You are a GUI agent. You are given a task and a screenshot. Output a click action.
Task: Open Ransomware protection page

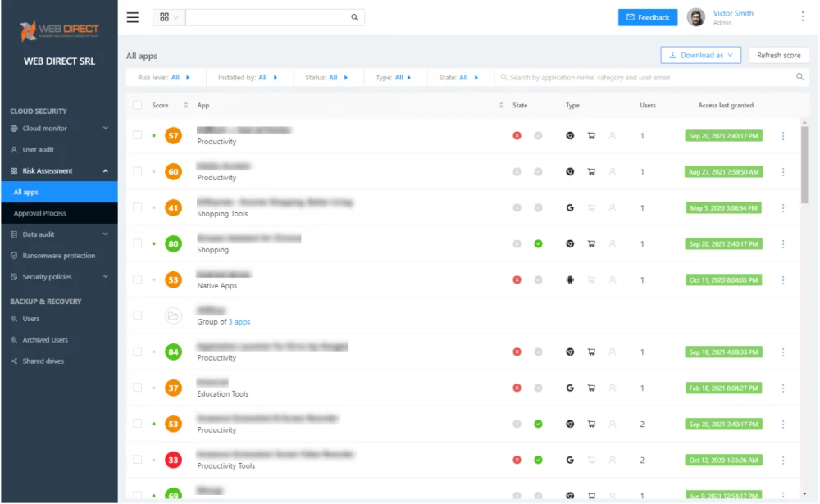(x=59, y=256)
